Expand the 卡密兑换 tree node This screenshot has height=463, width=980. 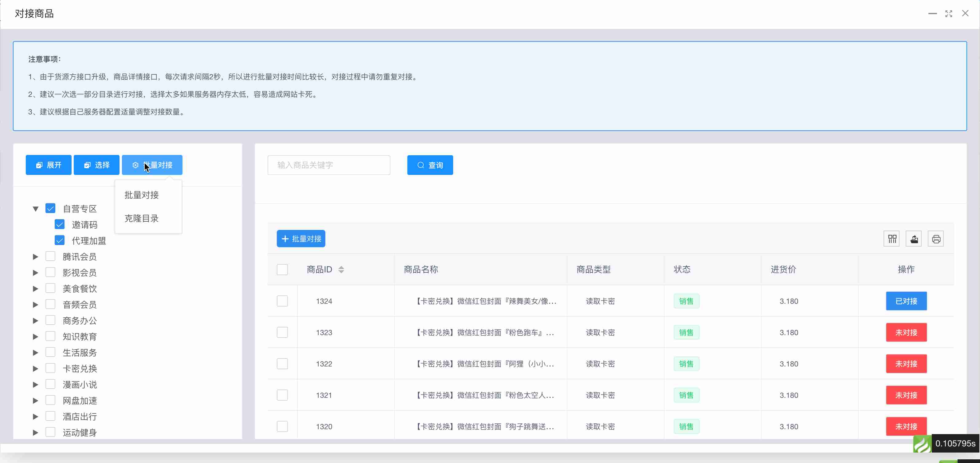(35, 369)
